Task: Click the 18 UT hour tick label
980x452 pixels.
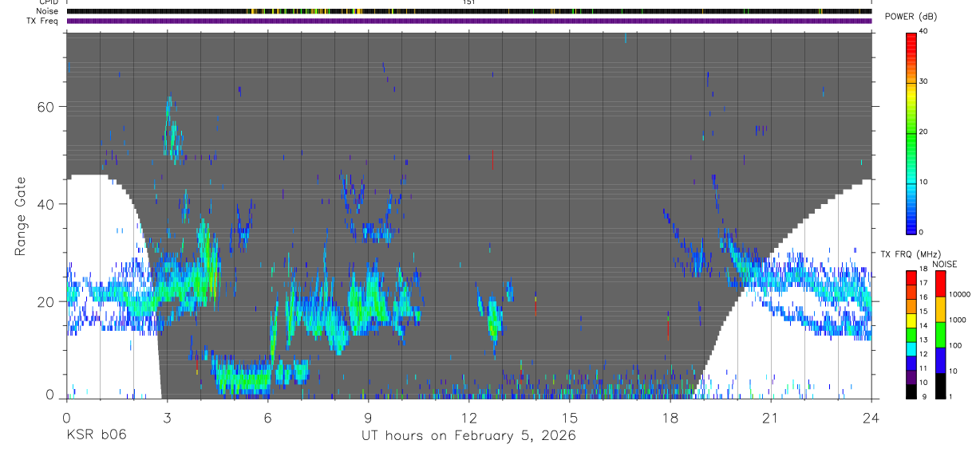Action: 670,417
